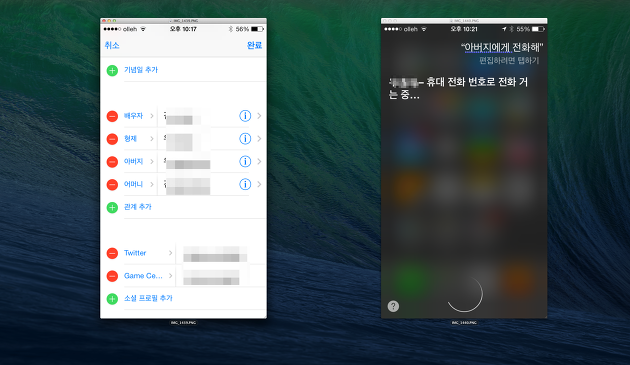Tap Siri help question mark icon
The height and width of the screenshot is (365, 630).
coord(393,306)
